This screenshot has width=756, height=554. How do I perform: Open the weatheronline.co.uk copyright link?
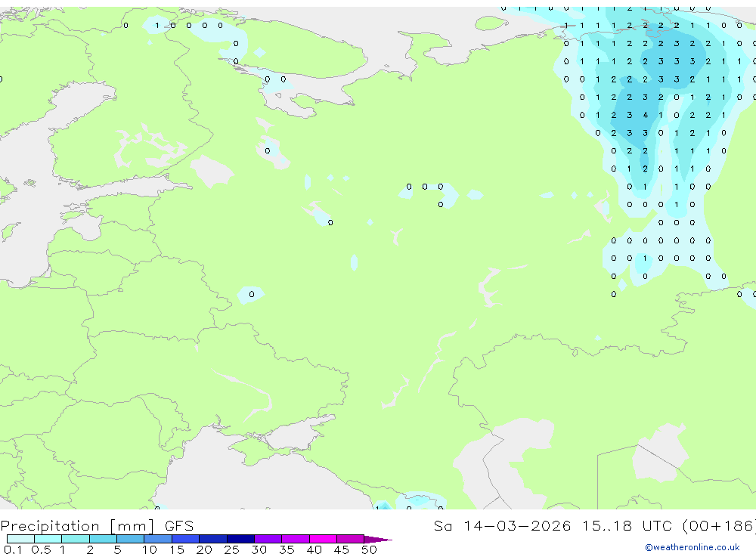coord(692,547)
